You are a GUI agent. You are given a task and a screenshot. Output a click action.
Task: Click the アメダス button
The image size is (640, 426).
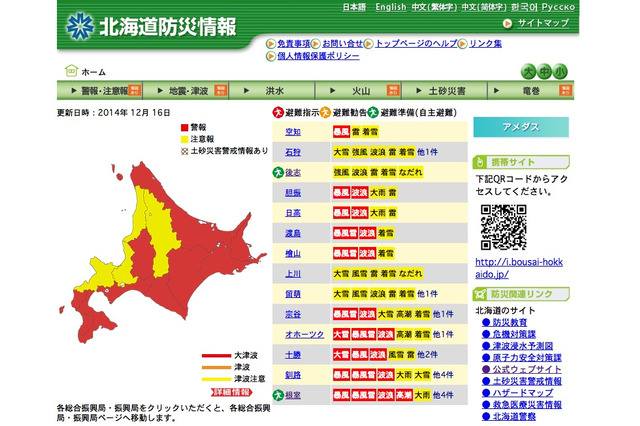coord(521,127)
